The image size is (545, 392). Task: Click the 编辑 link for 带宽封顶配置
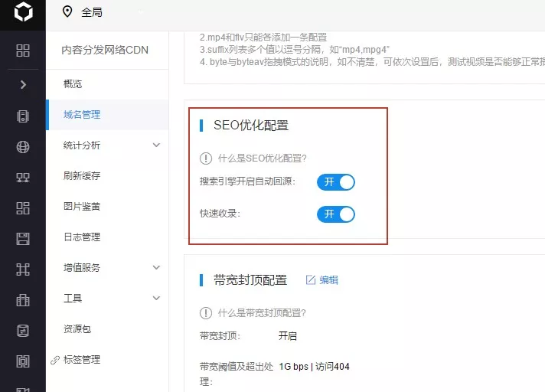click(328, 280)
